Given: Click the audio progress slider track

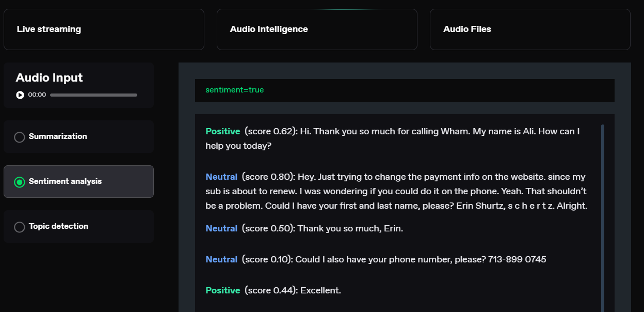Looking at the screenshot, I should pos(93,95).
